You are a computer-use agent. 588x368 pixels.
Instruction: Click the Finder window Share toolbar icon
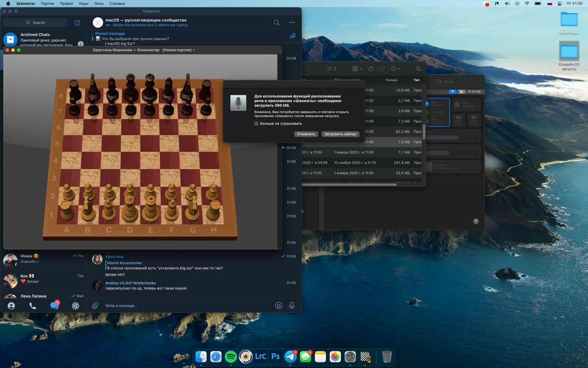[371, 69]
